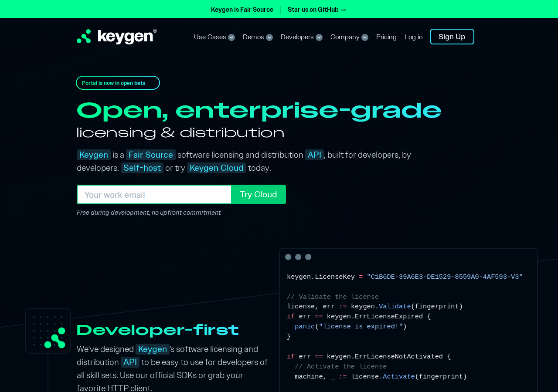This screenshot has width=558, height=392.
Task: Focus the work email input field
Action: [154, 195]
